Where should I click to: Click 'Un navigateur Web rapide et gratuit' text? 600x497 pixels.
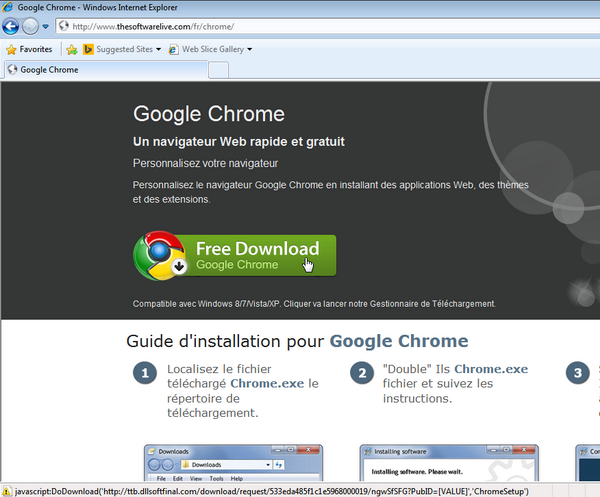click(x=239, y=142)
